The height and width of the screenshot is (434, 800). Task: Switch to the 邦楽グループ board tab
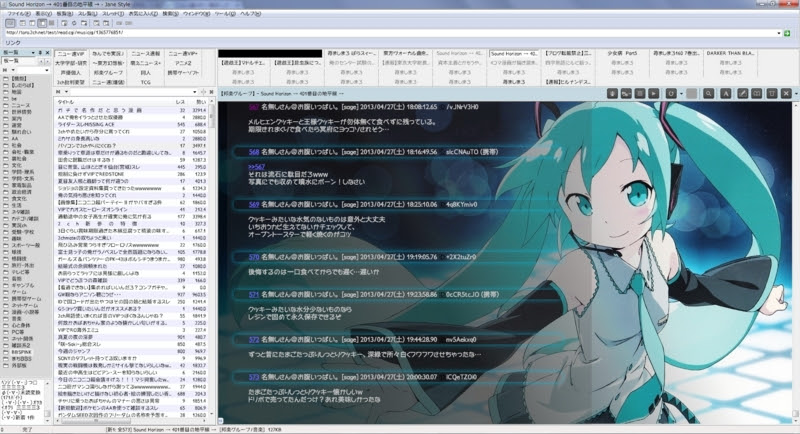point(107,73)
